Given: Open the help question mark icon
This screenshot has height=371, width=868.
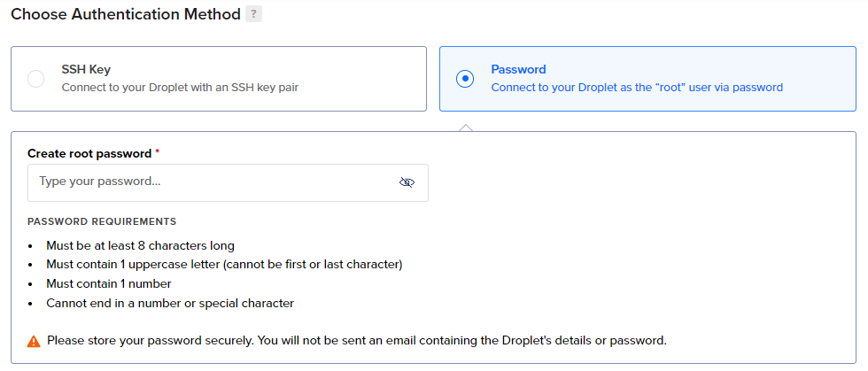Looking at the screenshot, I should click(x=253, y=14).
